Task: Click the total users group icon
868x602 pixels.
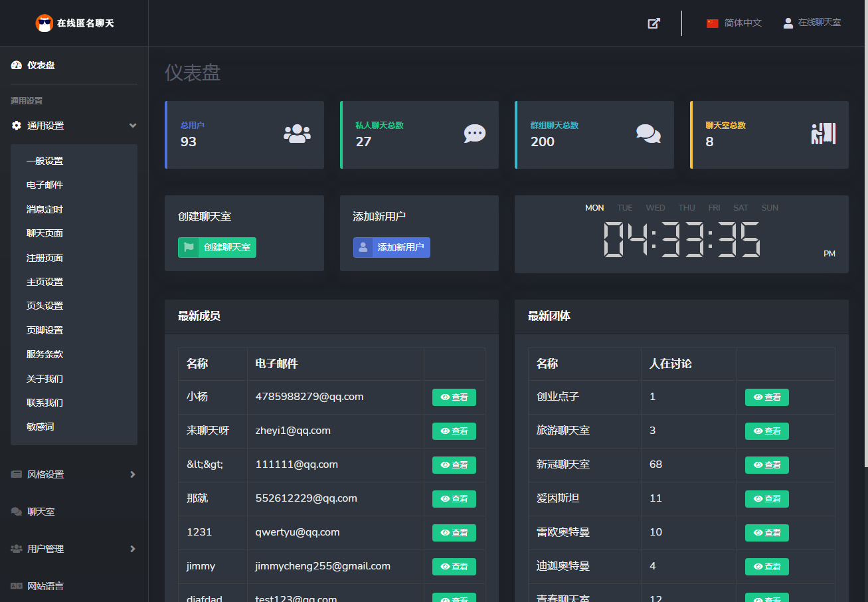Action: click(297, 134)
